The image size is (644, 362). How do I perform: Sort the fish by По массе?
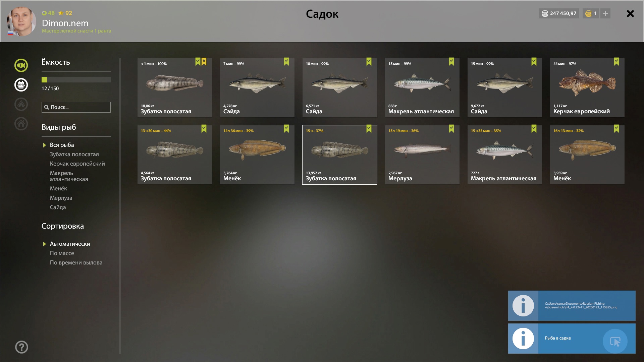point(62,253)
